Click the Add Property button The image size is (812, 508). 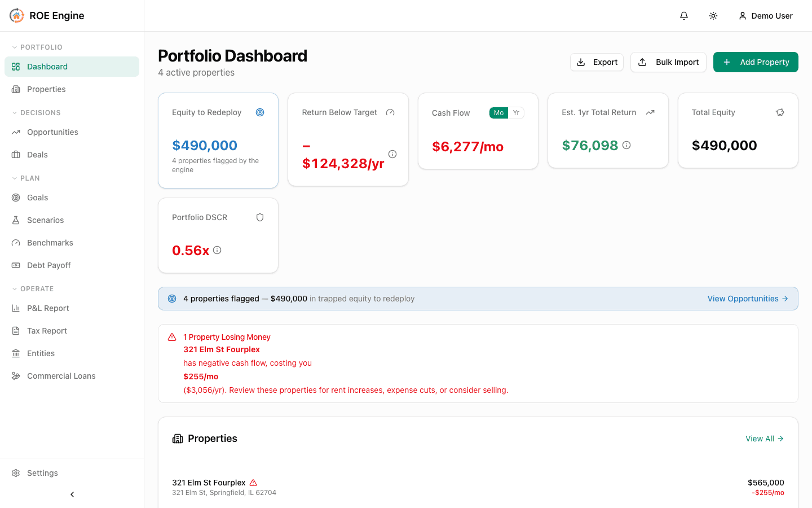(x=756, y=62)
